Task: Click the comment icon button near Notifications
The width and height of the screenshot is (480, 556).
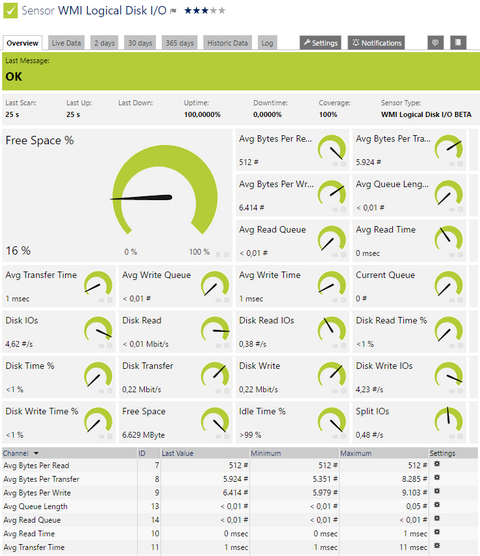Action: click(x=435, y=43)
